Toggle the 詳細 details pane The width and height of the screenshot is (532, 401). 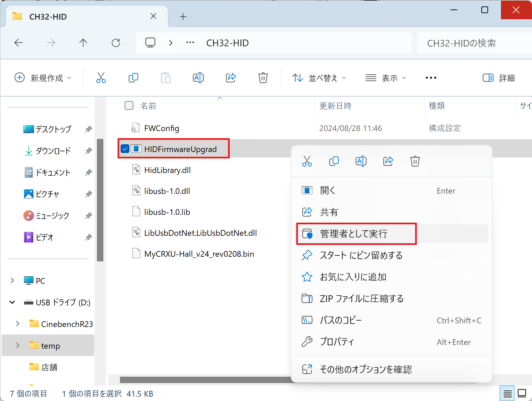coord(499,78)
